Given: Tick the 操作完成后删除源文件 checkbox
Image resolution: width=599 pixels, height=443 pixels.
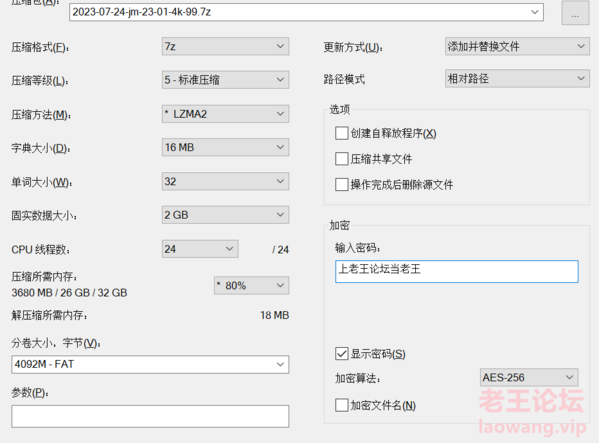Looking at the screenshot, I should coord(342,184).
